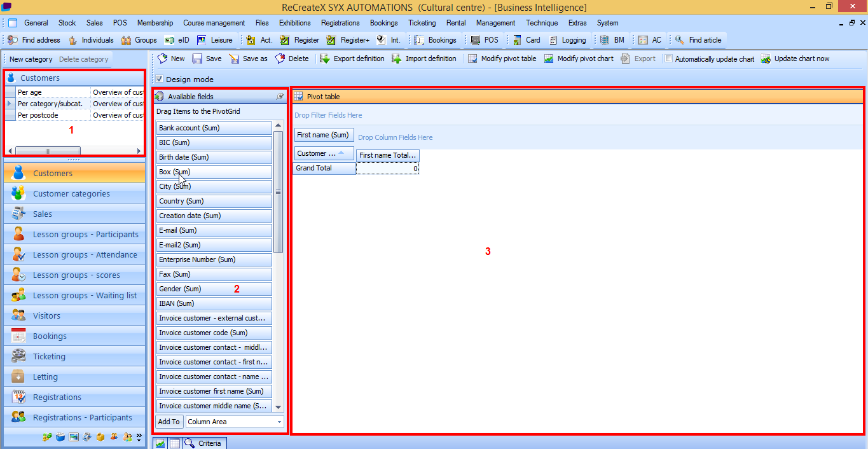This screenshot has height=449, width=868.
Task: Pin the Available fields panel
Action: (280, 97)
